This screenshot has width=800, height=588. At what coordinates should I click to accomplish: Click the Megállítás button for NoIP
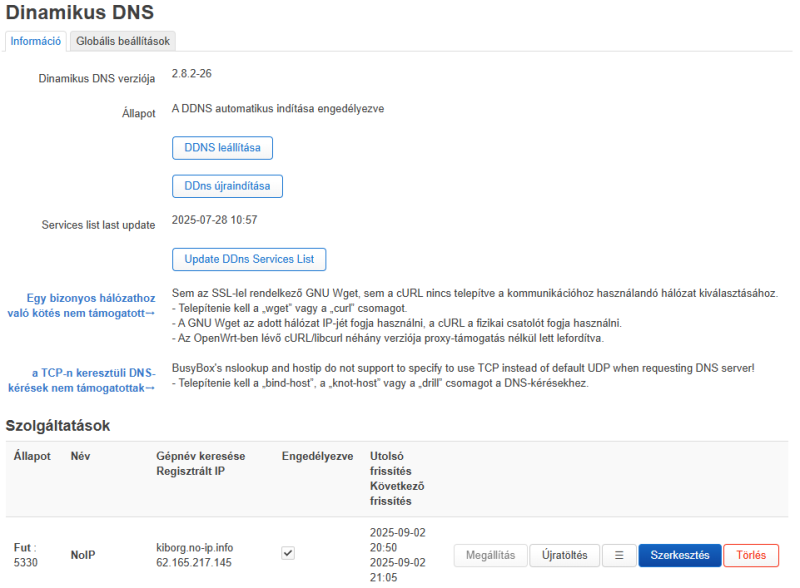(490, 555)
